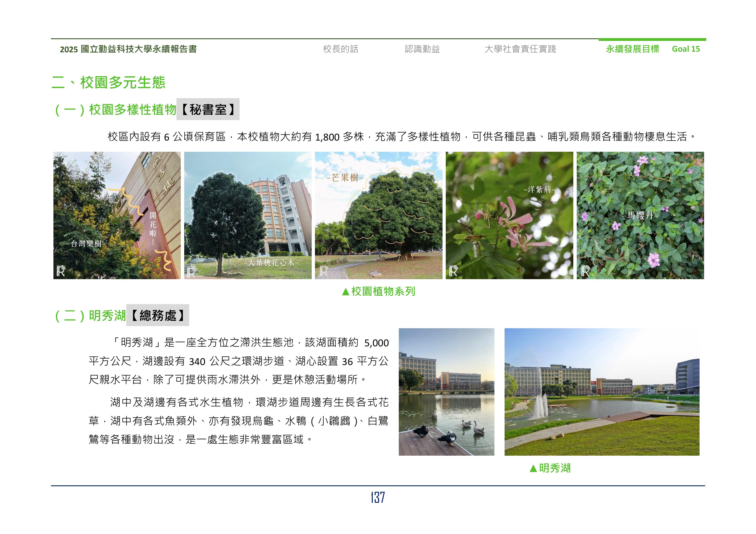
Task: Go to the 認識勤益 section tab
Action: pyautogui.click(x=422, y=49)
